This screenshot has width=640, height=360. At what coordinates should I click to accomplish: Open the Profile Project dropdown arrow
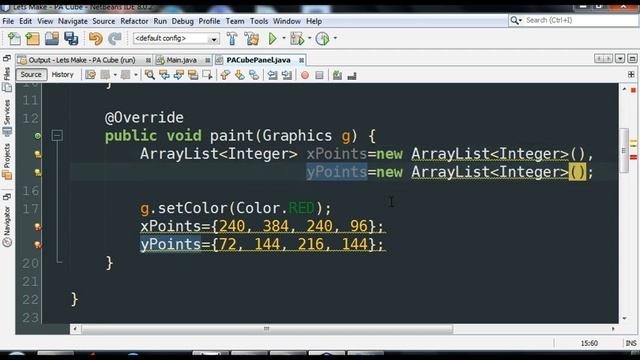click(335, 38)
